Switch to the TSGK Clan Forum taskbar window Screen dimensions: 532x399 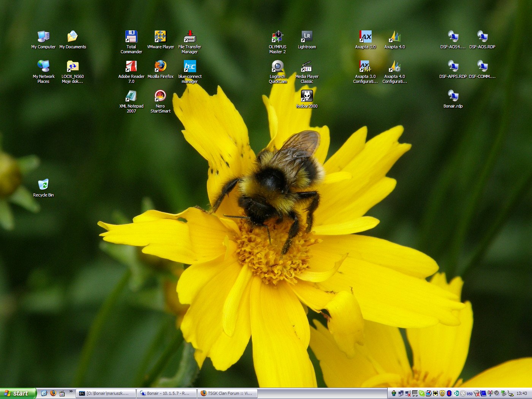[x=227, y=393]
